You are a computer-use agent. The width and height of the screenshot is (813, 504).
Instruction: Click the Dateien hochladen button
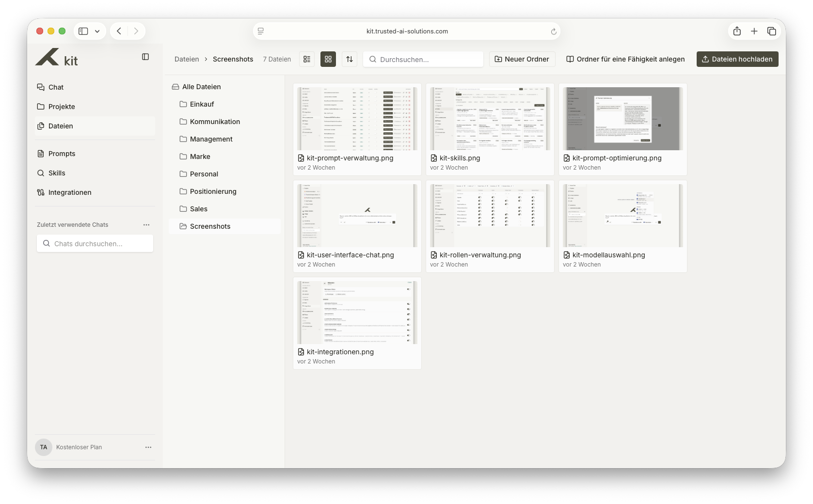(x=737, y=59)
